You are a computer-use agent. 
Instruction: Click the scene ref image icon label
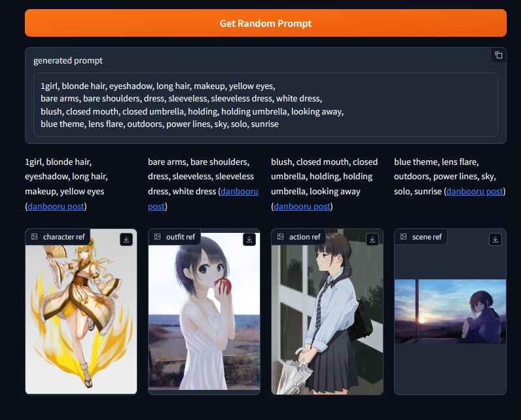pyautogui.click(x=421, y=237)
